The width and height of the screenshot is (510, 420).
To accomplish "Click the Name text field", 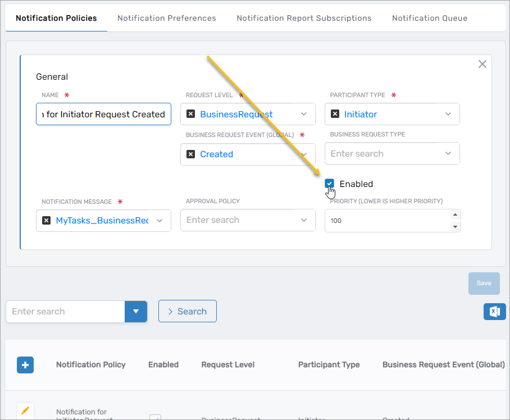I will [x=103, y=114].
